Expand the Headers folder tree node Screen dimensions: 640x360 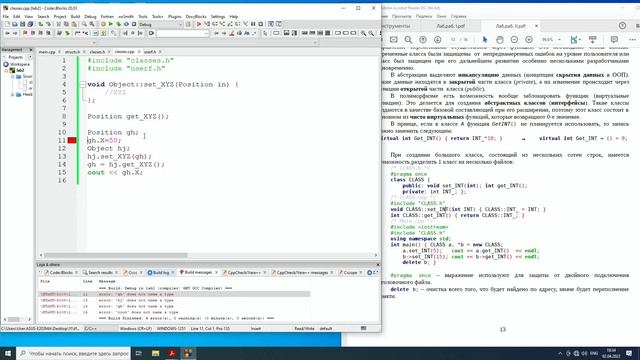[13, 95]
